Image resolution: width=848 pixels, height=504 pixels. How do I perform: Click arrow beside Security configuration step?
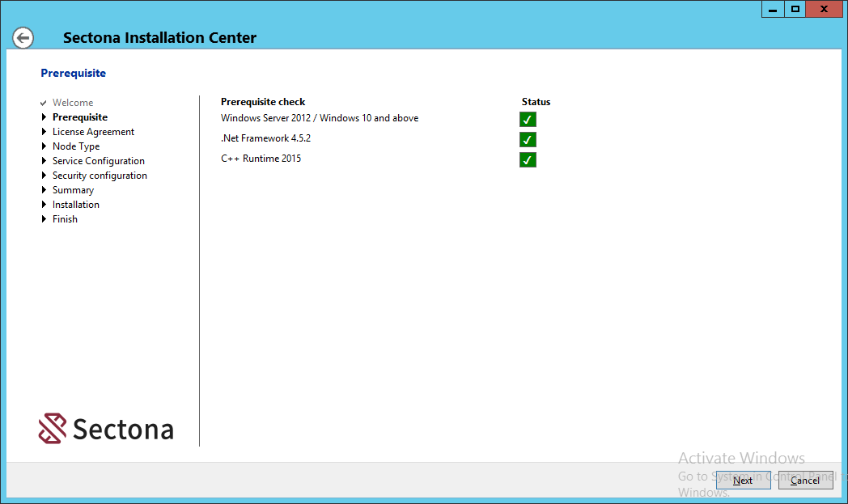(x=44, y=176)
